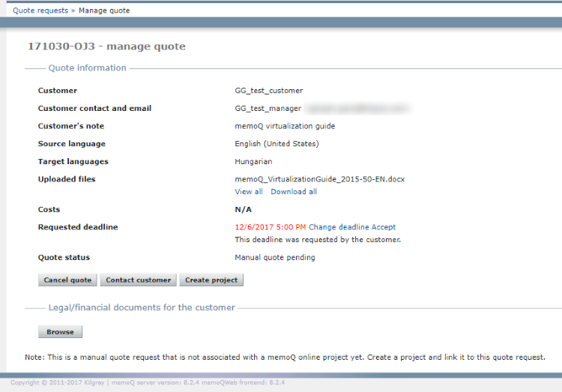
Task: Click the Manual quote pending status text
Action: tap(275, 258)
